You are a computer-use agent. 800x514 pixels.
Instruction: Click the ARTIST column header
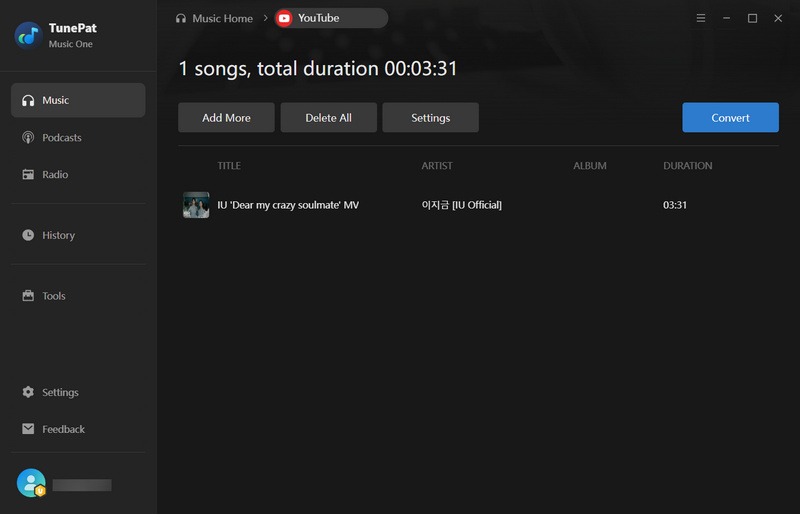point(437,166)
